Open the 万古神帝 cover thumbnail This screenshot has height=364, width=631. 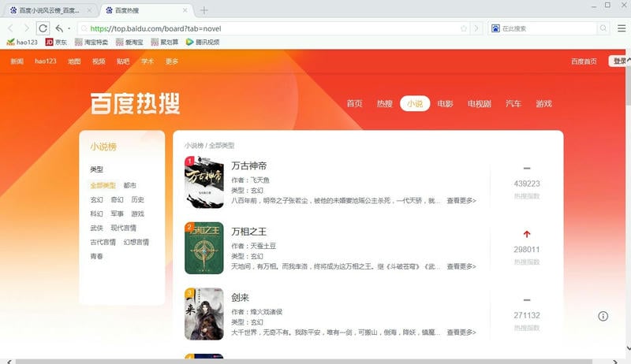coord(204,182)
